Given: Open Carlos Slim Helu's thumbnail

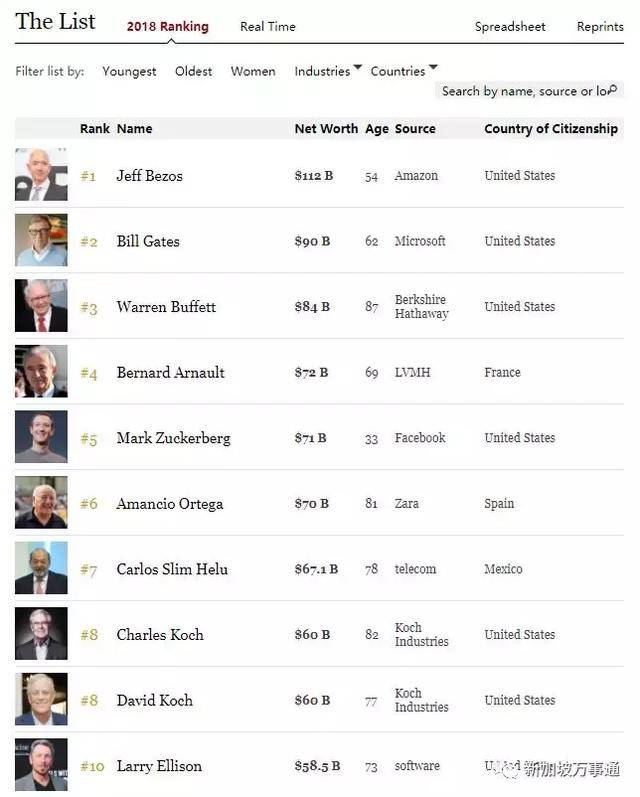Looking at the screenshot, I should pos(41,569).
